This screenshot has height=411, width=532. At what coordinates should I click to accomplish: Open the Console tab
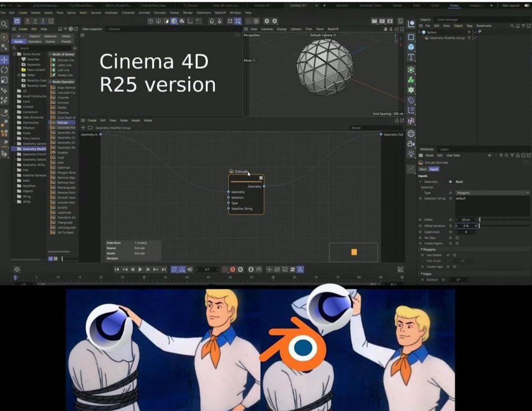114,29
